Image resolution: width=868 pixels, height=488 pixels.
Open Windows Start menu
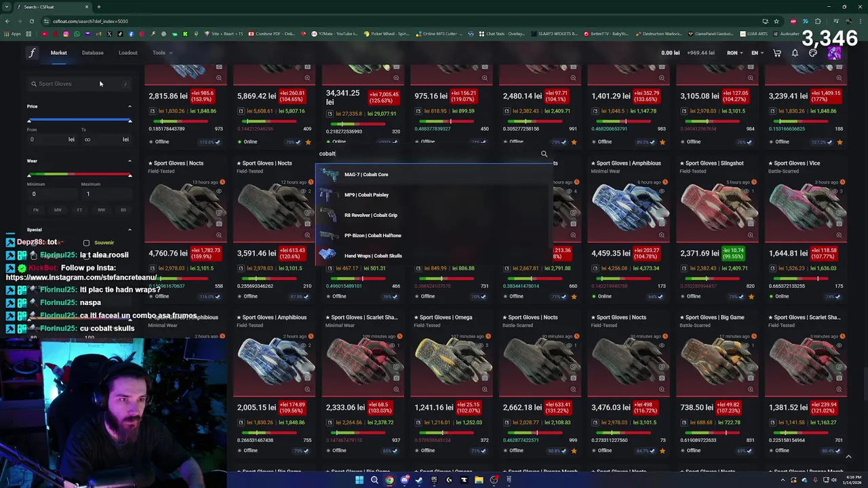[x=359, y=480]
